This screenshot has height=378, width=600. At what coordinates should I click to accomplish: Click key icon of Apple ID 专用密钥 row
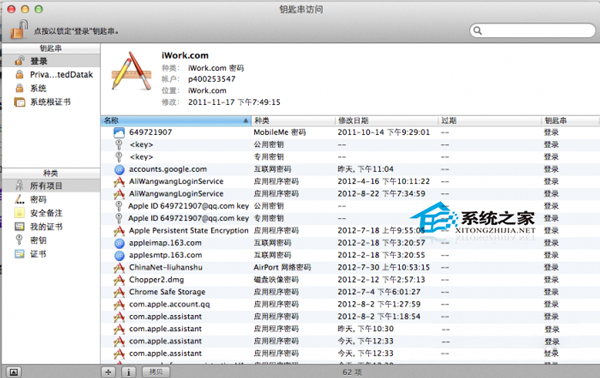pos(119,218)
